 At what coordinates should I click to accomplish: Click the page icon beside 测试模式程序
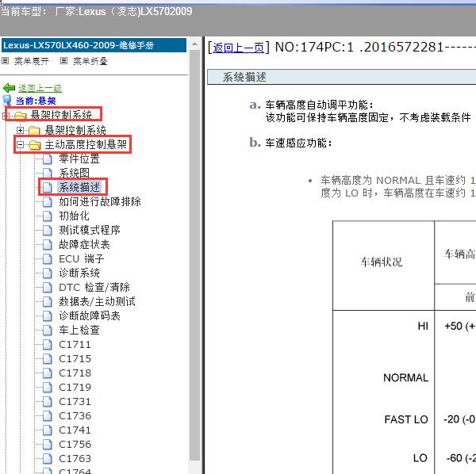[48, 230]
